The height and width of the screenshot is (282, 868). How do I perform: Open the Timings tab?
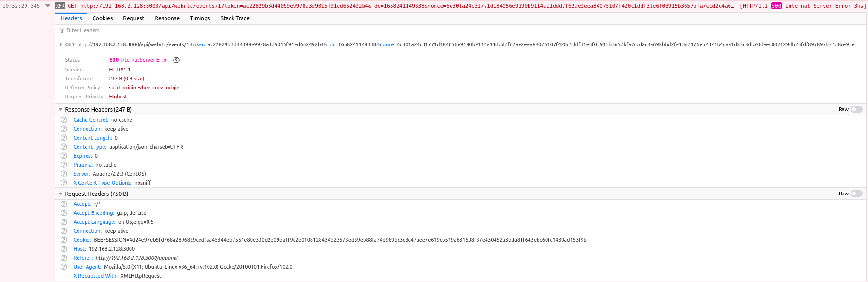[200, 18]
